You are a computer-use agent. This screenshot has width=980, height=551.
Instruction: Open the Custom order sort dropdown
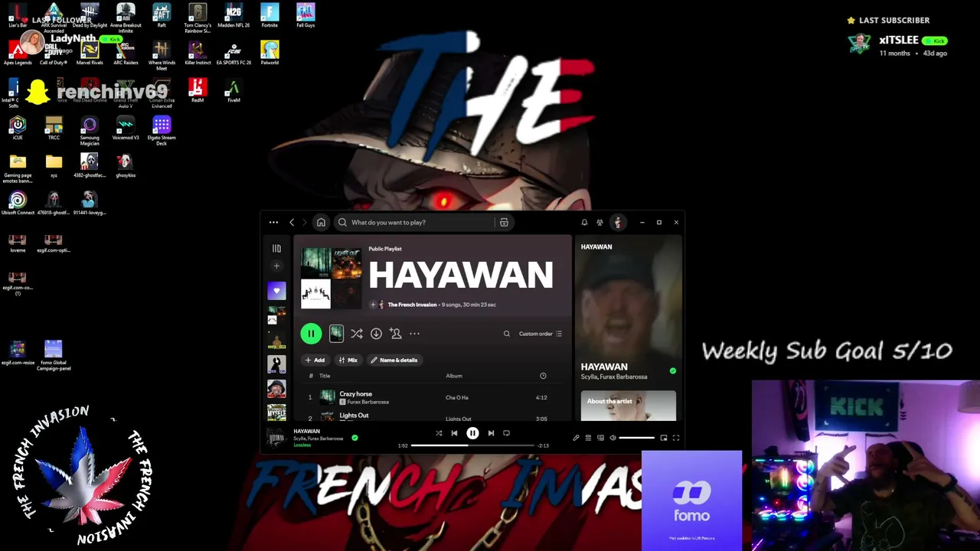click(x=541, y=334)
